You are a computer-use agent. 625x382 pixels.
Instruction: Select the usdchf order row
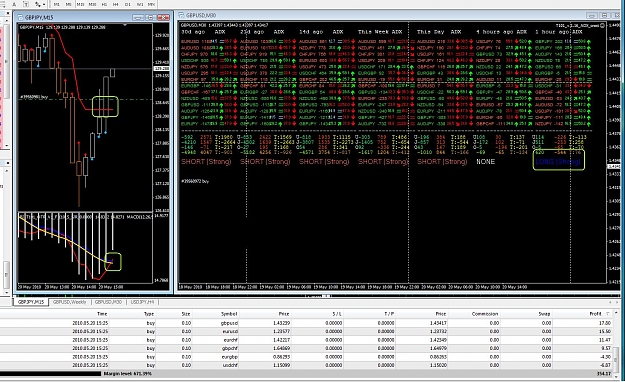click(x=306, y=365)
